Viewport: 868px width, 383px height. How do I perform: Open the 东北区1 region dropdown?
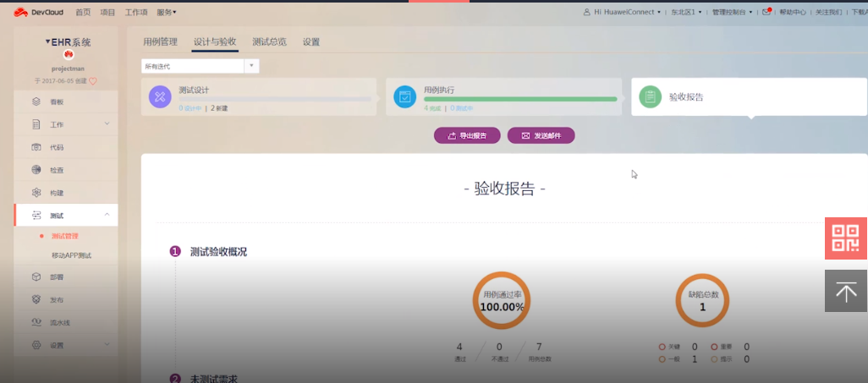pyautogui.click(x=686, y=12)
